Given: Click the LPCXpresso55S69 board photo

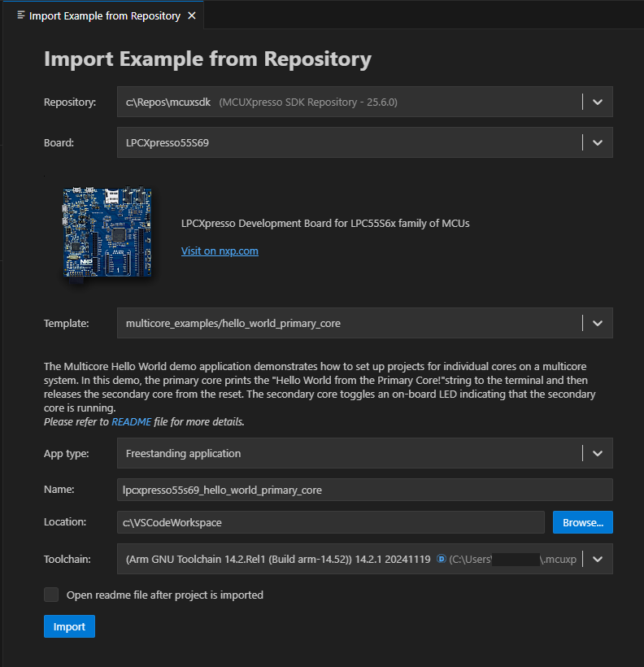Looking at the screenshot, I should click(107, 232).
